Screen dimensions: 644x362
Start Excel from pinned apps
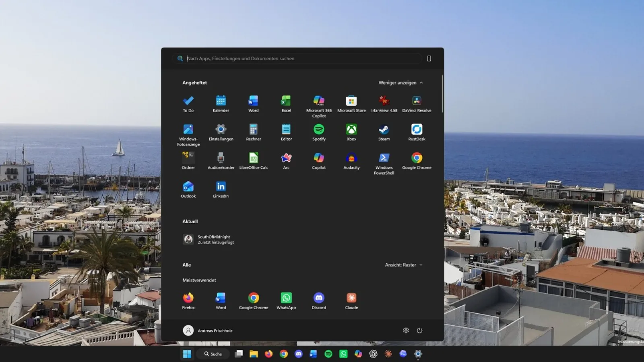(286, 104)
